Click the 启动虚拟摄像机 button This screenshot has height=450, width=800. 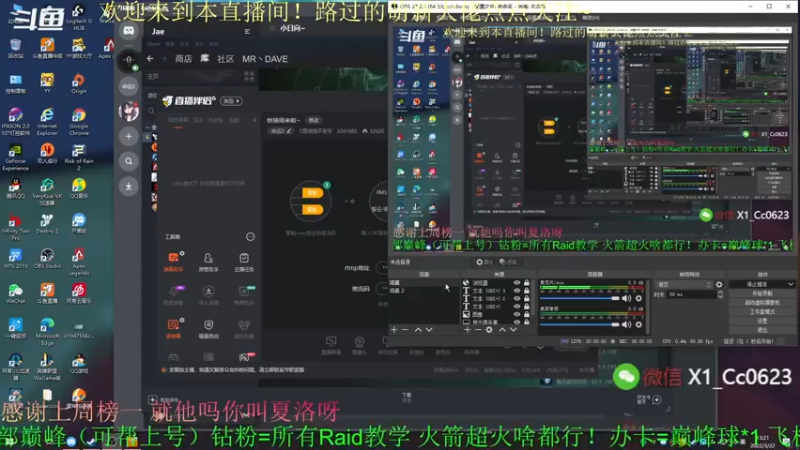[x=762, y=303]
